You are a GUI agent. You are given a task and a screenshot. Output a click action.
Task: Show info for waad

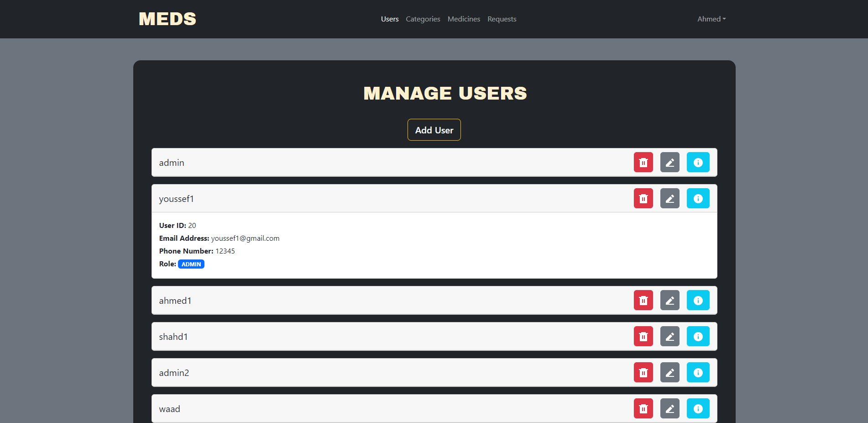coord(698,408)
